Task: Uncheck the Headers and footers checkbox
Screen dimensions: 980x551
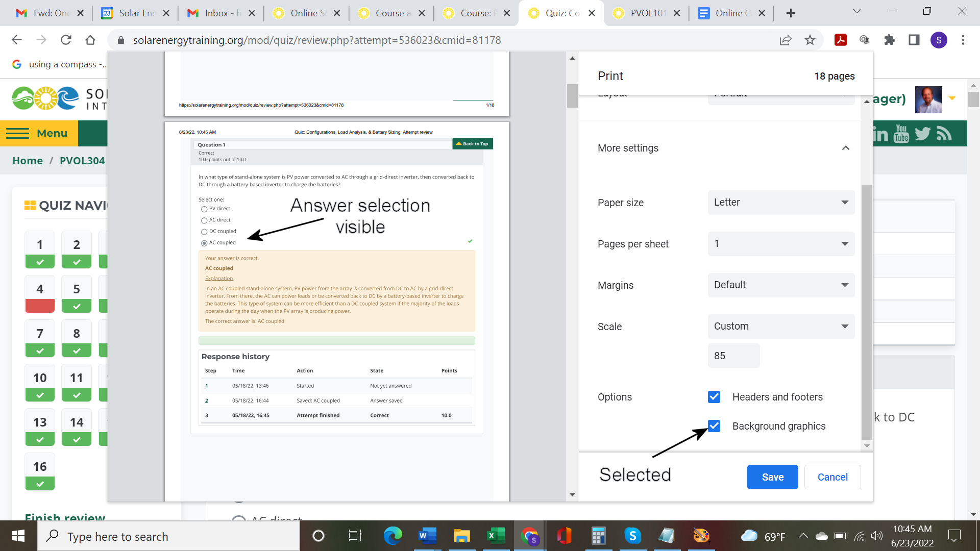Action: (714, 397)
